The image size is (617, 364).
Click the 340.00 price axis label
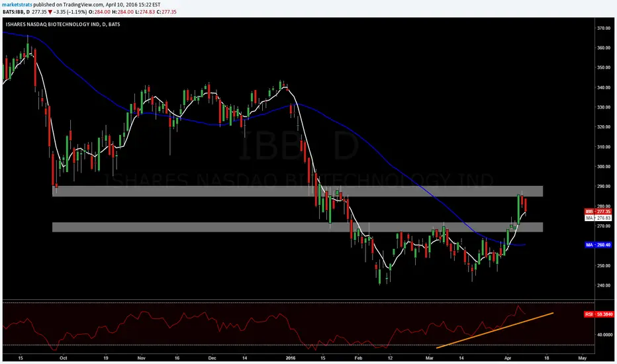click(604, 88)
